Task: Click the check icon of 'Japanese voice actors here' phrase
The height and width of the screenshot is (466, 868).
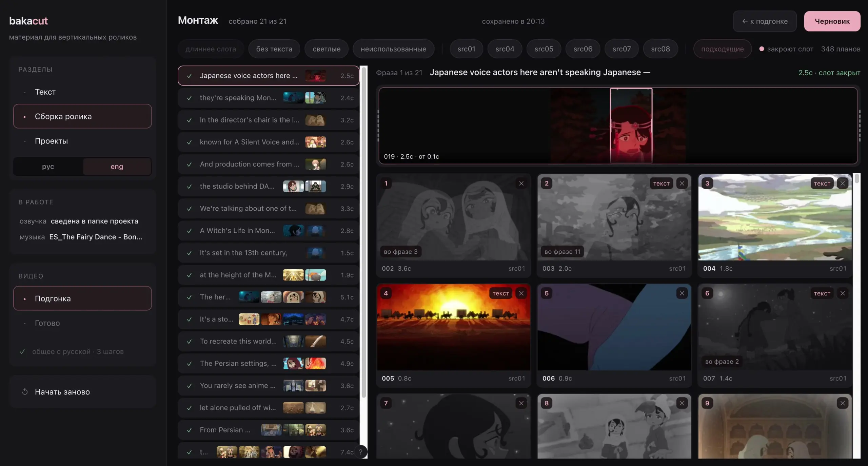Action: point(190,76)
